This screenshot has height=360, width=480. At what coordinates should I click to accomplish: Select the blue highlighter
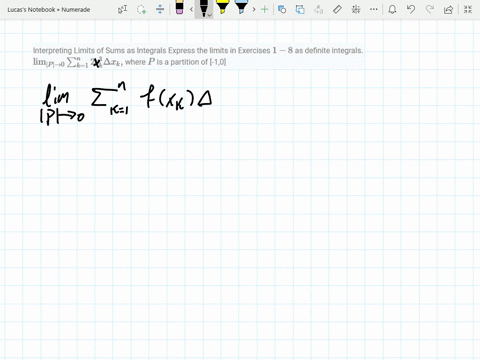pyautogui.click(x=241, y=7)
